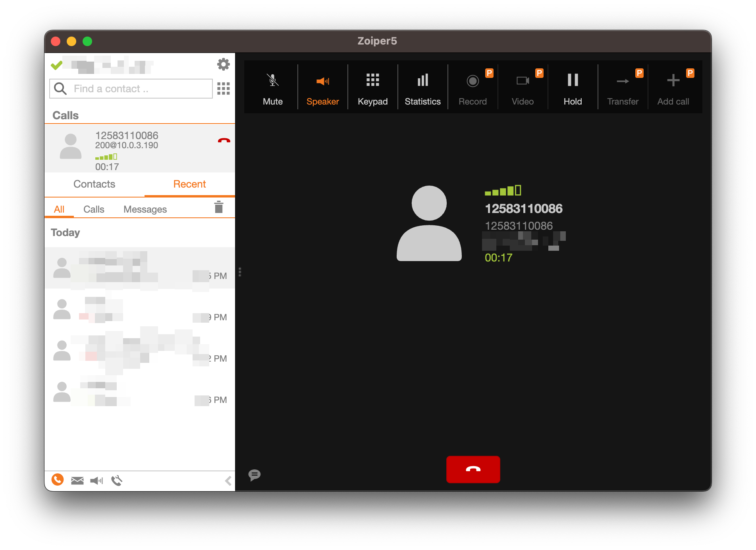Image resolution: width=756 pixels, height=550 pixels.
Task: Mute the microphone
Action: pyautogui.click(x=272, y=87)
